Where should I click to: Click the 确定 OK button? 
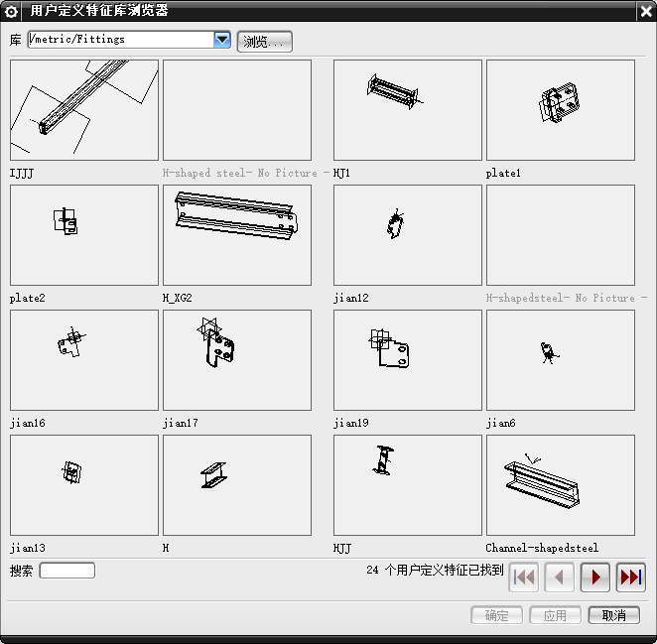(x=496, y=615)
